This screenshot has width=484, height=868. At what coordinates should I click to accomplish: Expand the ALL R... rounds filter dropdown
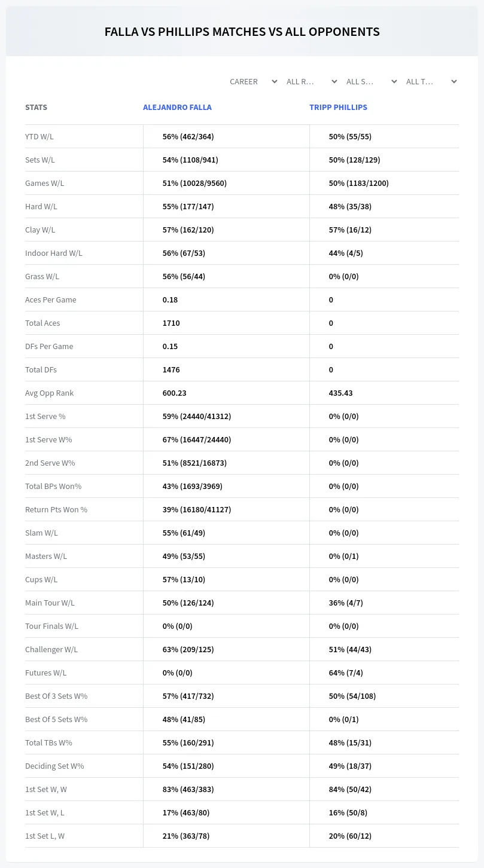(x=312, y=81)
